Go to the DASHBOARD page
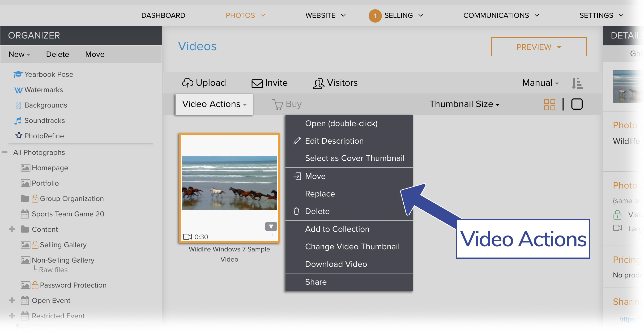This screenshot has height=334, width=644. click(x=163, y=15)
